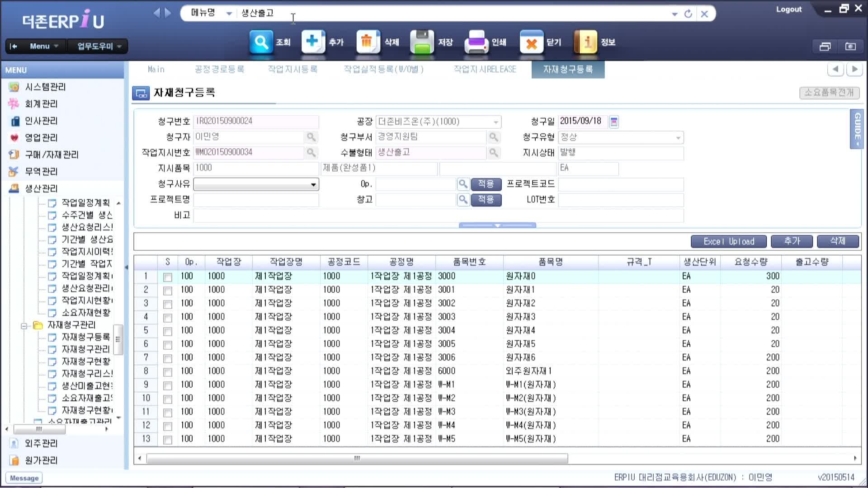Click the grid horizontal scrollbar thumb
The image size is (868, 488).
pos(357,459)
